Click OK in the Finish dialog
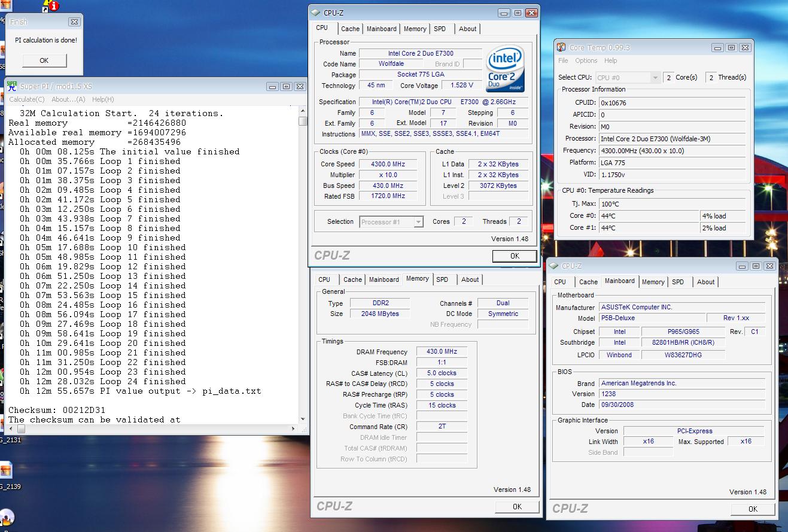Image resolution: width=788 pixels, height=532 pixels. (x=44, y=60)
